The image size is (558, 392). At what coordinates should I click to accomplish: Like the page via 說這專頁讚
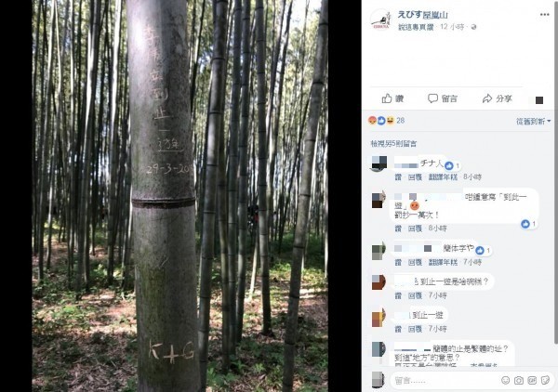click(x=416, y=27)
